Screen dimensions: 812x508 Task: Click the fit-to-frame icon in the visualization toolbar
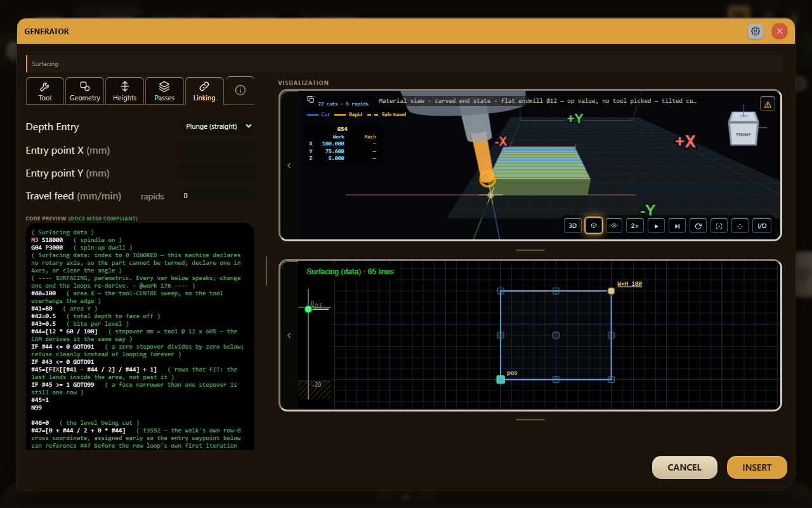click(x=719, y=225)
